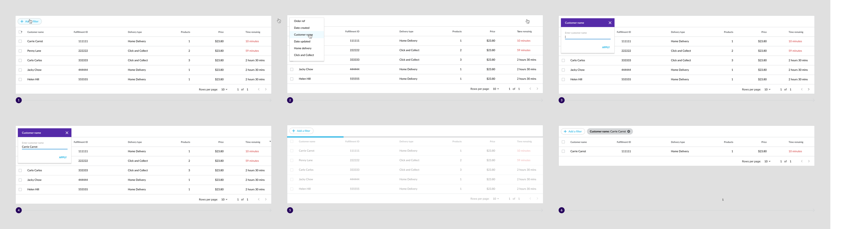Screen dimensions: 868x229
Task: Expand the select-all checkbox dropdown in step 1 header
Action: click(21, 32)
